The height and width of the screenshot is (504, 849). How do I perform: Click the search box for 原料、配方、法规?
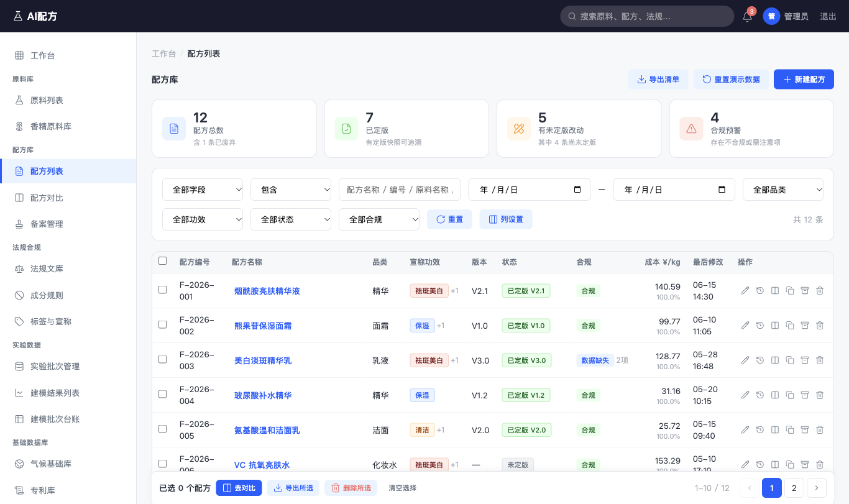[x=647, y=16]
